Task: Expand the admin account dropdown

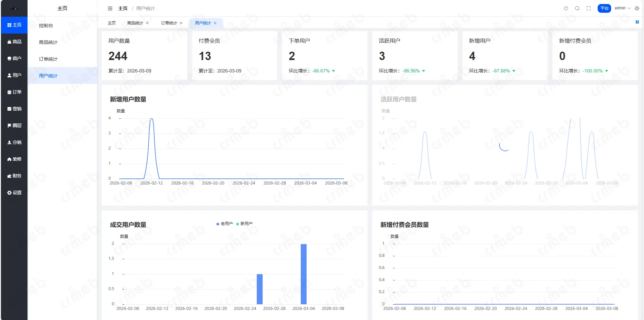Action: click(623, 8)
